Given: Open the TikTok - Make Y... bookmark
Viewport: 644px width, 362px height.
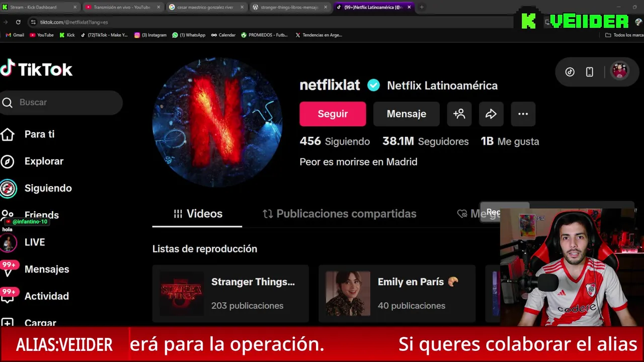Looking at the screenshot, I should point(104,35).
